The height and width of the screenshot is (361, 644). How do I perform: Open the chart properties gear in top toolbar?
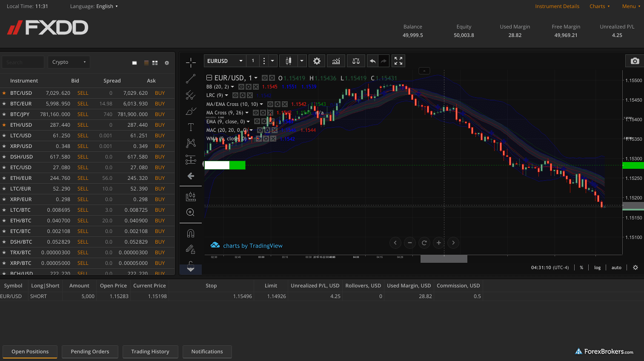tap(317, 61)
